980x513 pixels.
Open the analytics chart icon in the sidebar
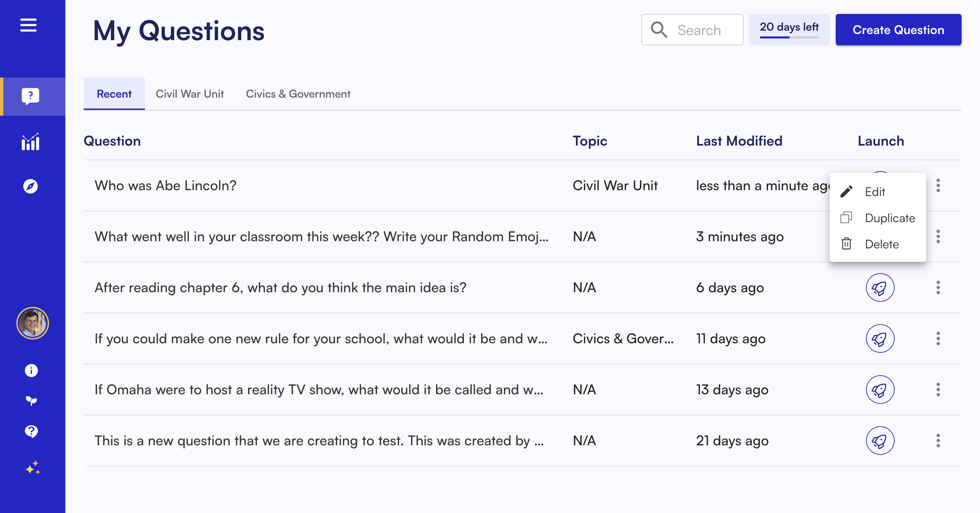tap(30, 142)
